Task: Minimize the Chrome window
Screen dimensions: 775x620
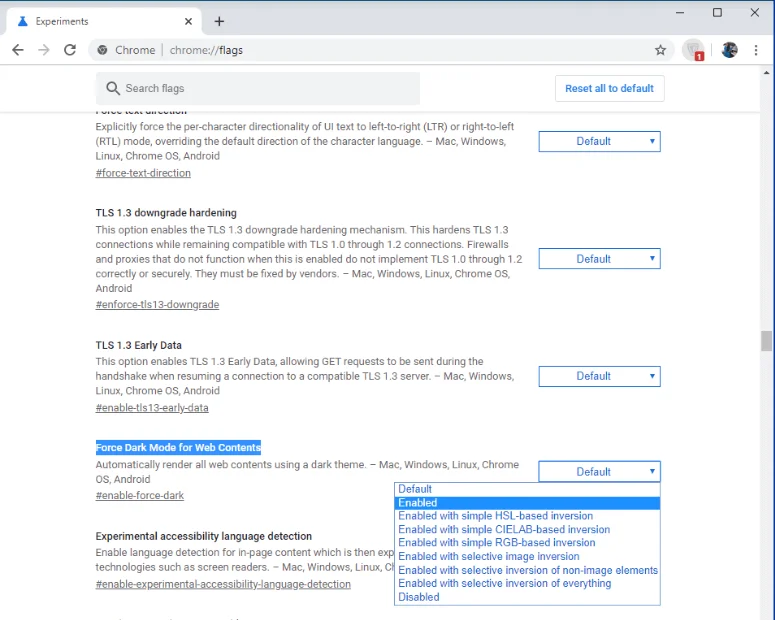Action: coord(680,13)
